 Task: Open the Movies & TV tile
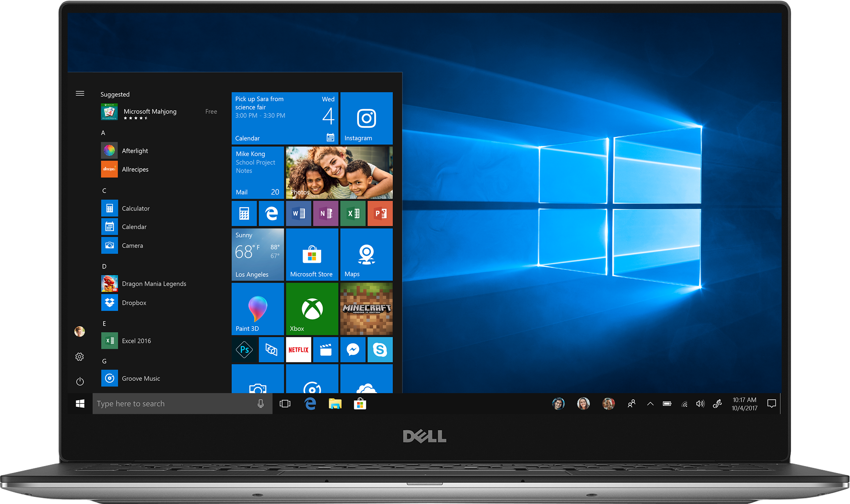(325, 349)
